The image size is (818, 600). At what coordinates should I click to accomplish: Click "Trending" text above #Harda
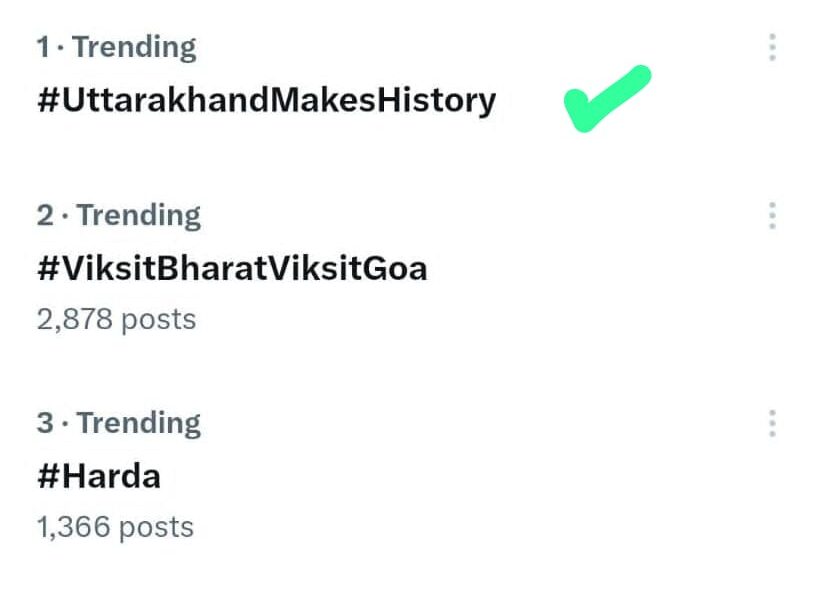[139, 423]
